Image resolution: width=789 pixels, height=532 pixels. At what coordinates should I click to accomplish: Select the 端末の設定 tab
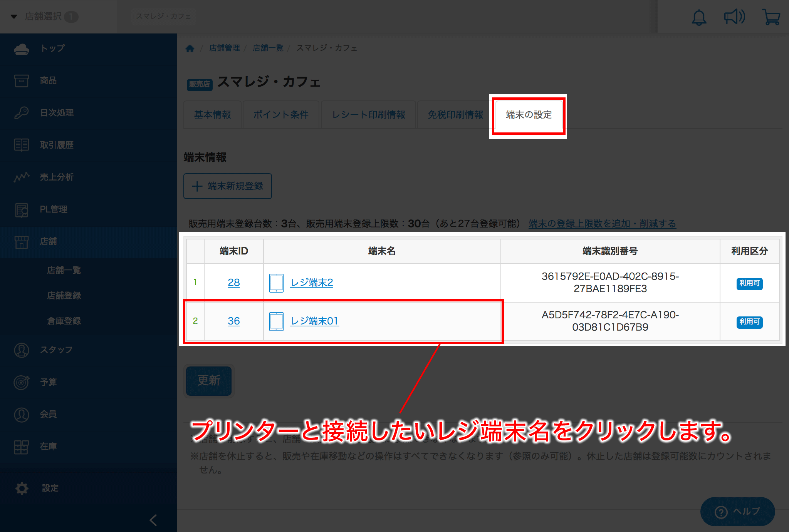pos(529,115)
